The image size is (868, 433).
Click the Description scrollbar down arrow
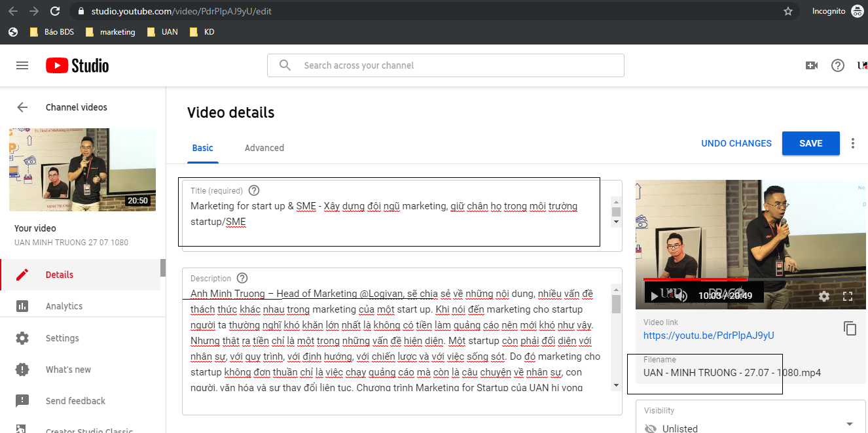coord(615,385)
